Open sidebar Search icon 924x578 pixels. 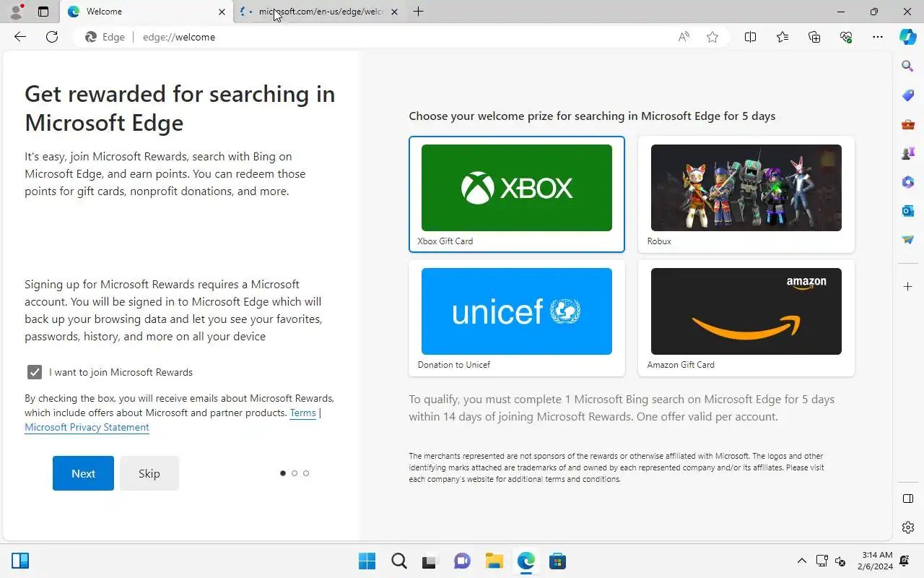coord(908,66)
